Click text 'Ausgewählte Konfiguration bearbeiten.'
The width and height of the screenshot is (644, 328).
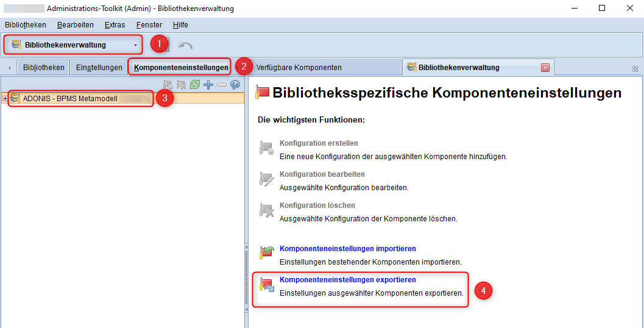pos(344,187)
